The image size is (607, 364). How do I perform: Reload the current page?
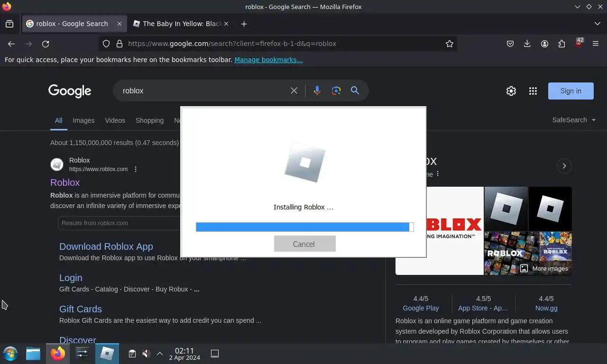click(x=46, y=44)
